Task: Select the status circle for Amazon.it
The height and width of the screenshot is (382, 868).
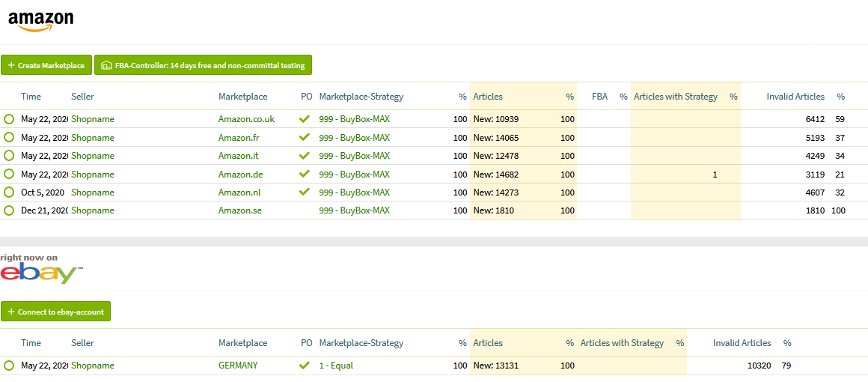Action: tap(9, 156)
